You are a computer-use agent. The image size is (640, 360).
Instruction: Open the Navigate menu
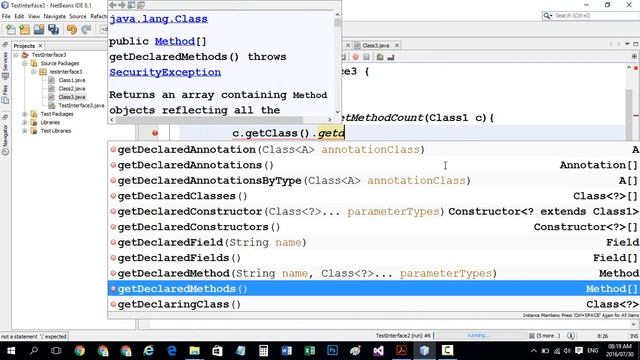[x=55, y=16]
